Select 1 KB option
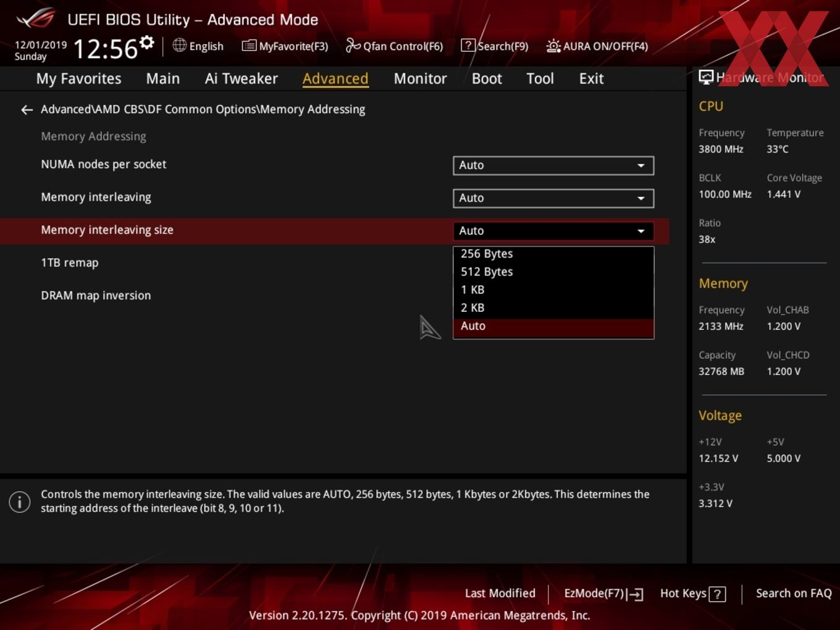The image size is (840, 630). tap(553, 290)
